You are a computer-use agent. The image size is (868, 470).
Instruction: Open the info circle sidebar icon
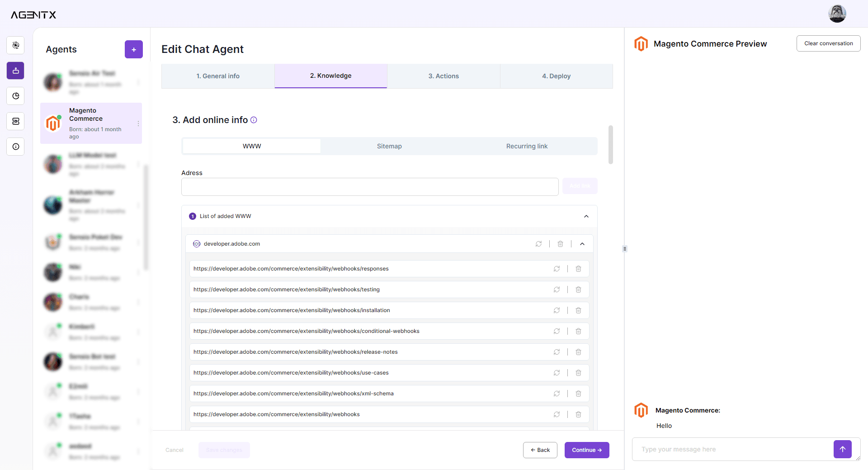click(x=16, y=147)
